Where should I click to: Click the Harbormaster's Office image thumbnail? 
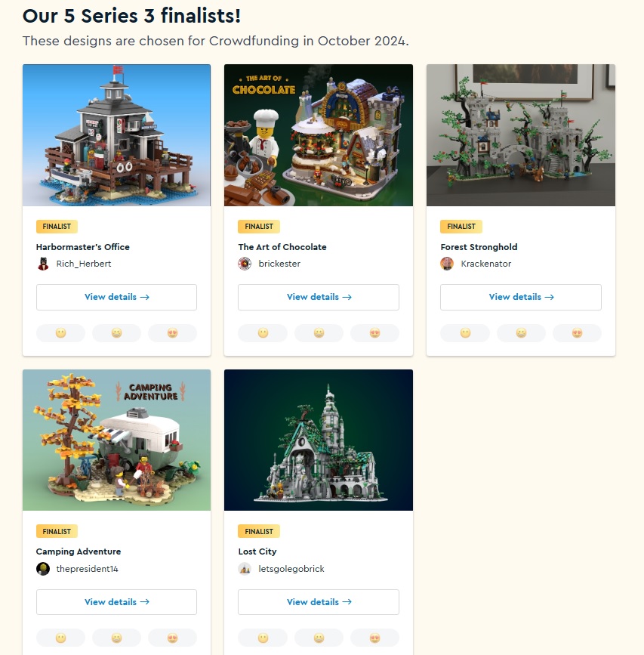pos(116,135)
